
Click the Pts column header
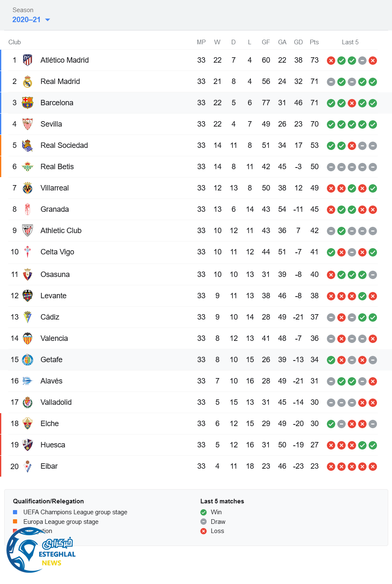click(x=314, y=42)
